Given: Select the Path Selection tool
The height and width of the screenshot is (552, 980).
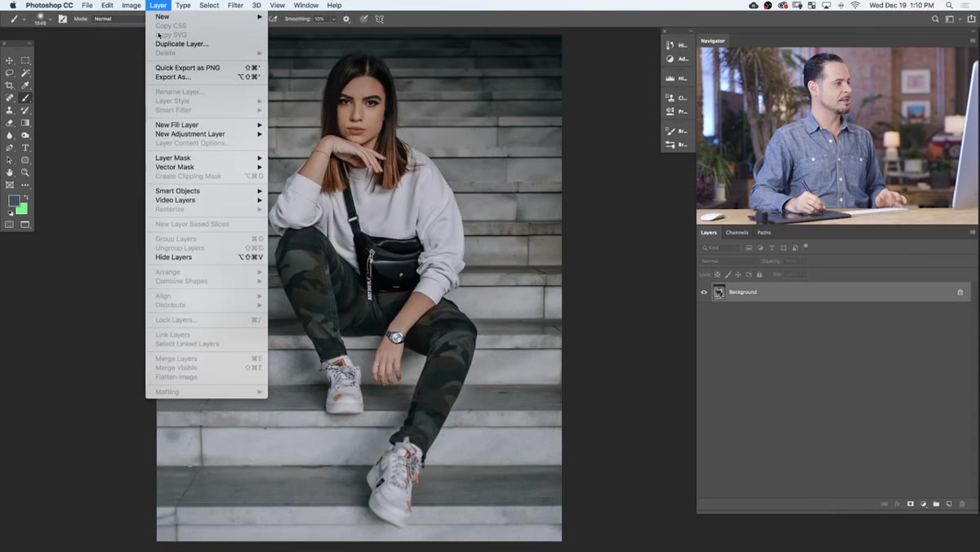Looking at the screenshot, I should tap(10, 160).
